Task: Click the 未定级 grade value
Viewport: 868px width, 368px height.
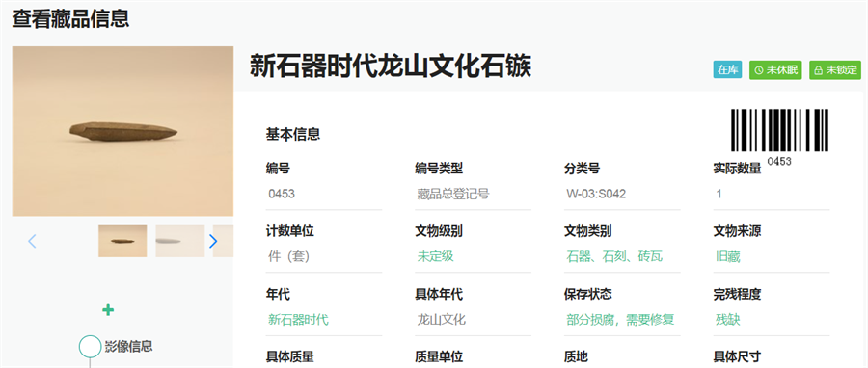Action: point(436,256)
